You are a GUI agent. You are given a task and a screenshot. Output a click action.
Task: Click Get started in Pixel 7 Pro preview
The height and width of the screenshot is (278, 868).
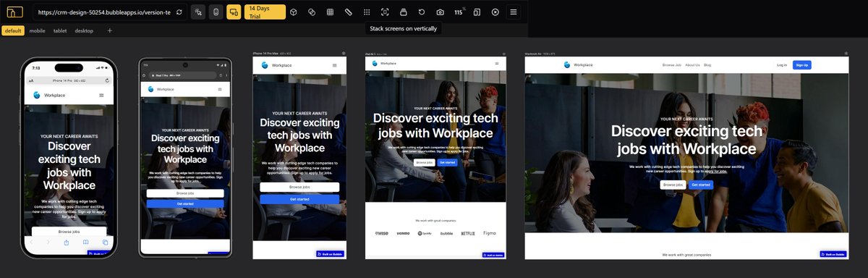(x=185, y=204)
